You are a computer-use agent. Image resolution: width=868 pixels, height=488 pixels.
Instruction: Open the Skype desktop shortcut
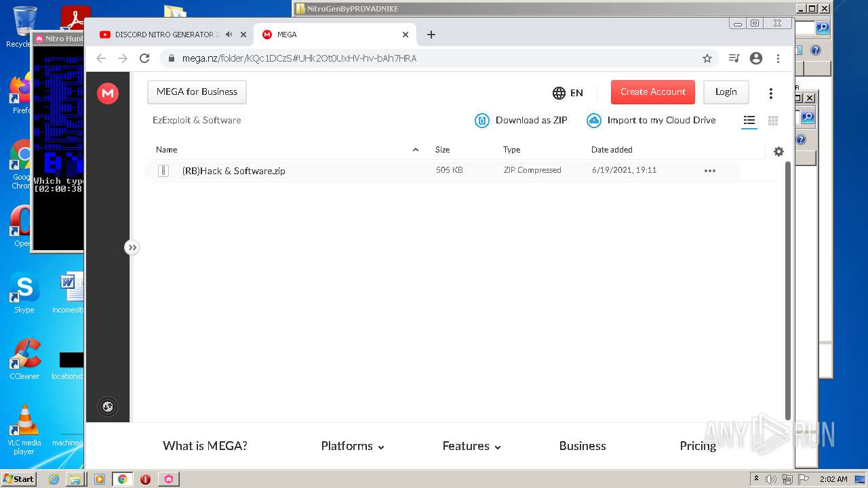pos(24,293)
